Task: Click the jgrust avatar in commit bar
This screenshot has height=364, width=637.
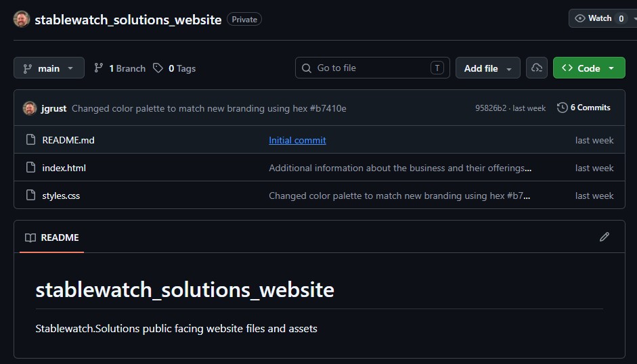Action: click(x=29, y=108)
